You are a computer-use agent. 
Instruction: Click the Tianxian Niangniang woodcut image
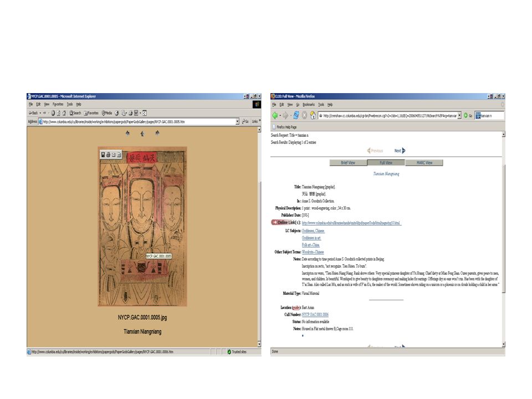point(142,227)
